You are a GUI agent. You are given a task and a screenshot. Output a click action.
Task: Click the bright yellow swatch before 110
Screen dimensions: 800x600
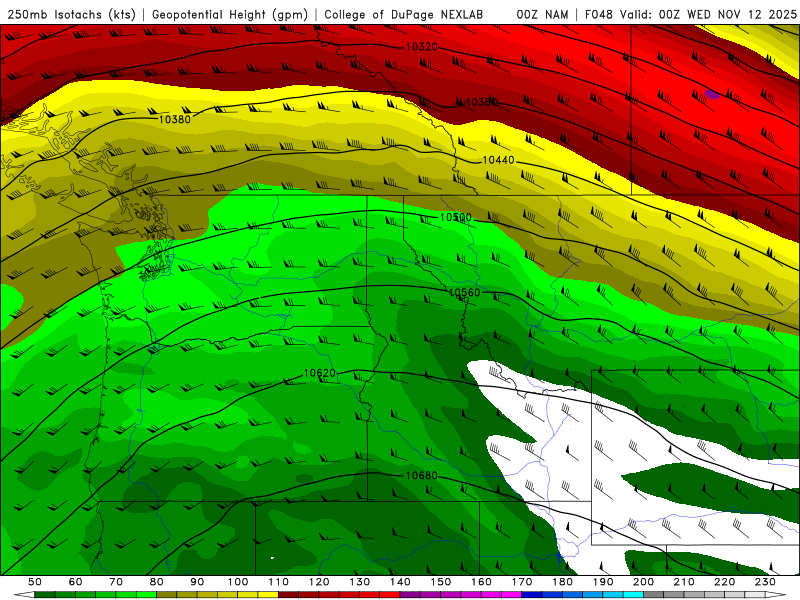pos(267,594)
